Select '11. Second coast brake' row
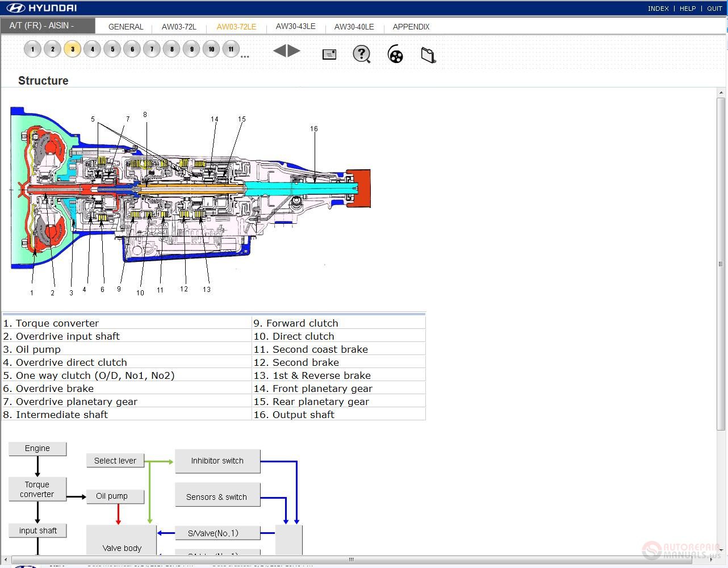Viewport: 728px width, 568px height. 338,349
